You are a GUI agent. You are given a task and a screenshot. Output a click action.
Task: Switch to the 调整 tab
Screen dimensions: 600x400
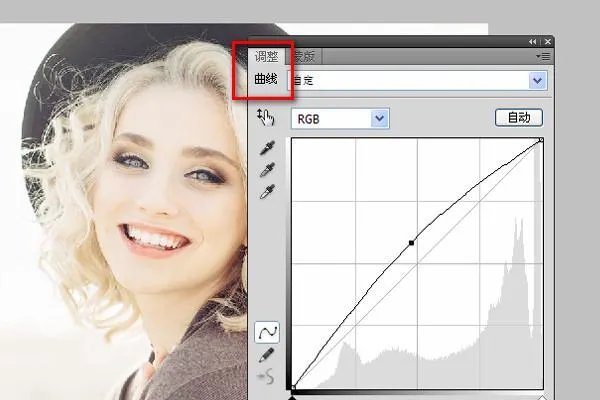(x=266, y=57)
